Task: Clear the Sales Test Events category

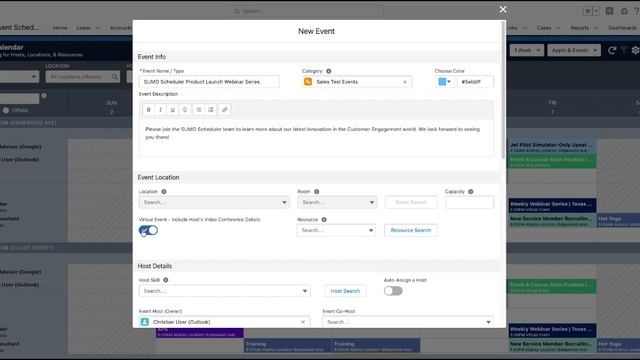Action: (405, 82)
